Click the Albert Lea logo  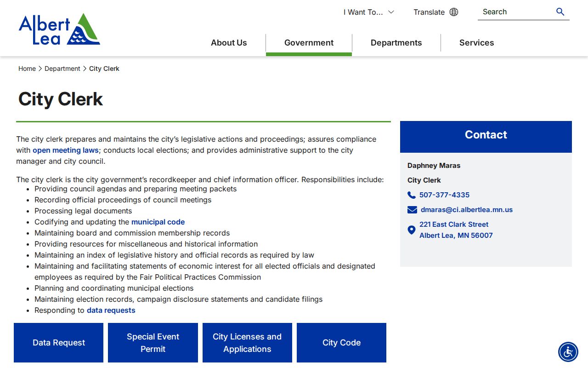[59, 29]
